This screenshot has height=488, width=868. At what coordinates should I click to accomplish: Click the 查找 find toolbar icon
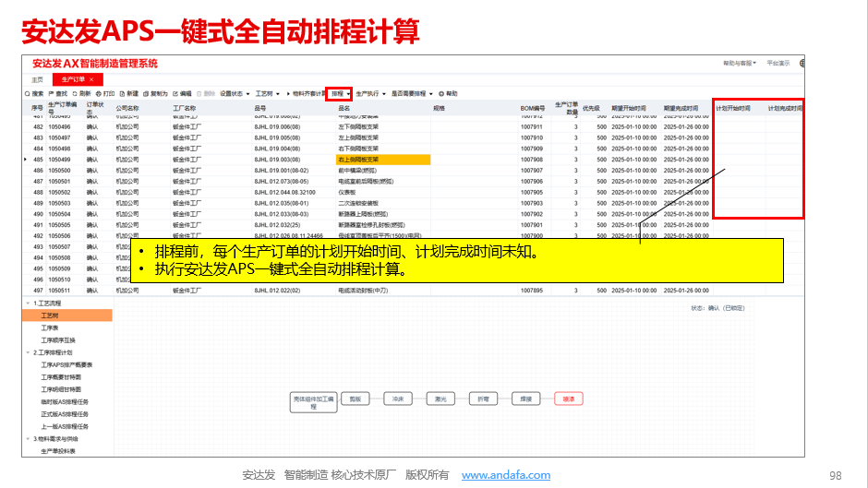[x=52, y=93]
